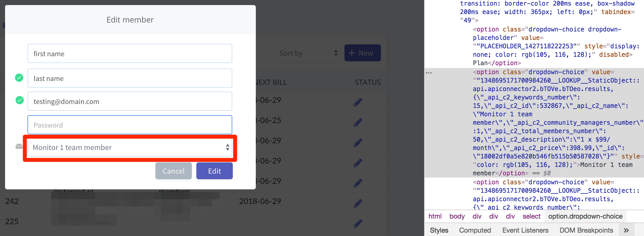Click the Cancel button
This screenshot has height=236, width=644.
point(174,171)
